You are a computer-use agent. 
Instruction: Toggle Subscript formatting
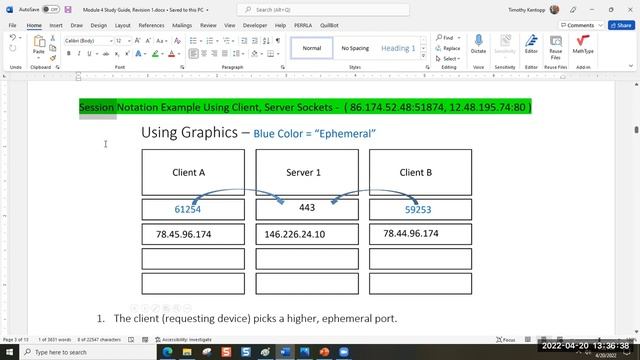tap(117, 53)
